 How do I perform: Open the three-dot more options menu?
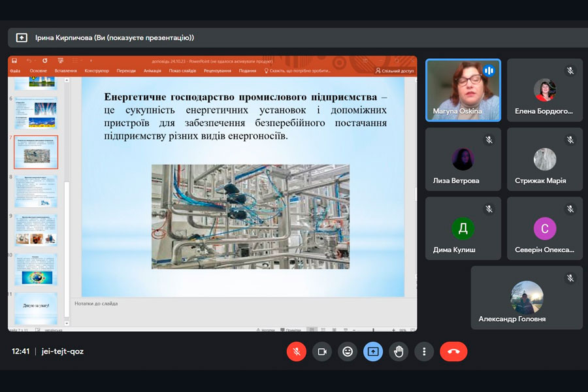click(424, 351)
